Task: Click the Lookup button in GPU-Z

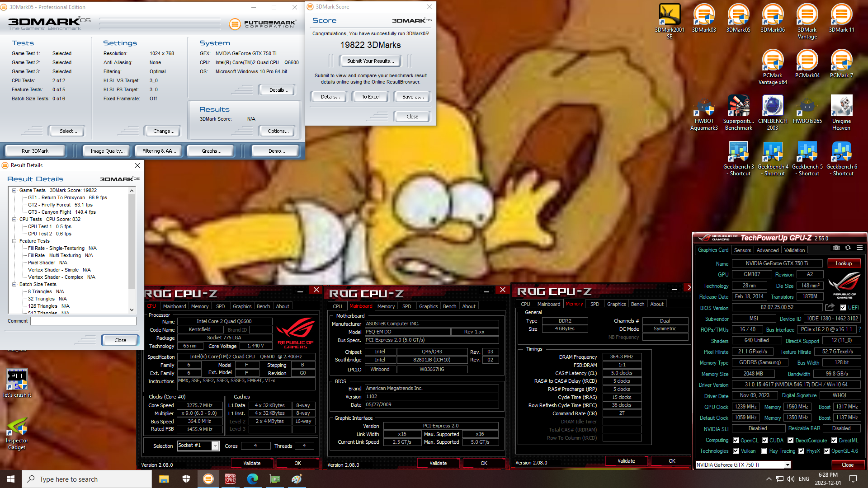Action: (844, 263)
